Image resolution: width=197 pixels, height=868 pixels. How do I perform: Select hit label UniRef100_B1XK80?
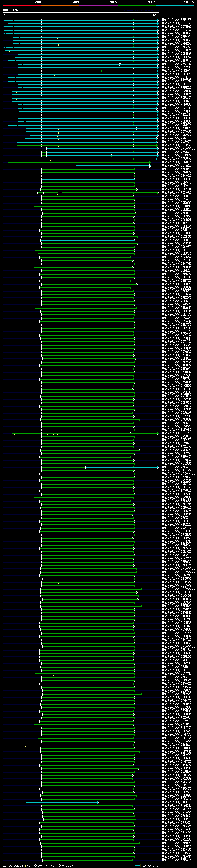tap(177, 257)
